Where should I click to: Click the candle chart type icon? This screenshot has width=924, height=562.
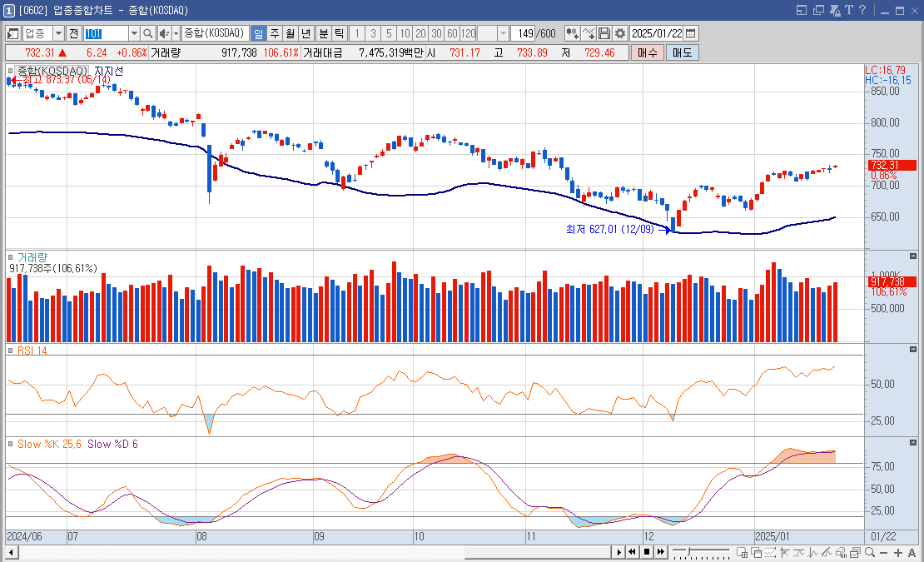click(572, 33)
